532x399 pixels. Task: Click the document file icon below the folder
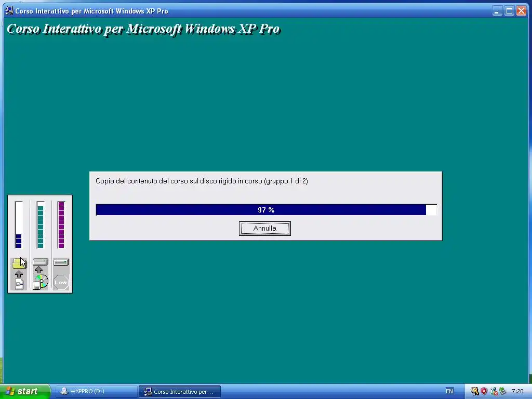(x=19, y=284)
